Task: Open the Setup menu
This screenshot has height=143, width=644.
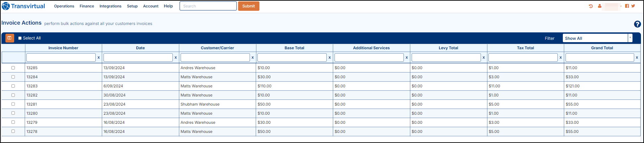Action: click(x=132, y=6)
